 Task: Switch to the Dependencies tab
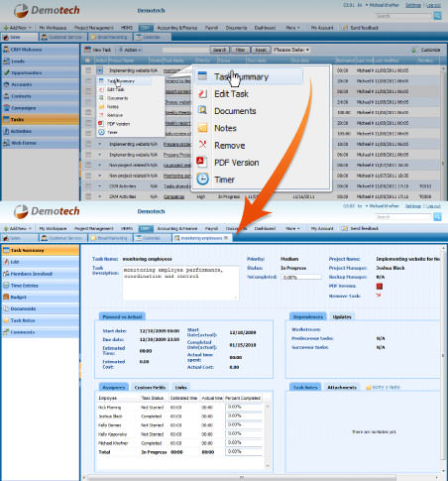[308, 316]
